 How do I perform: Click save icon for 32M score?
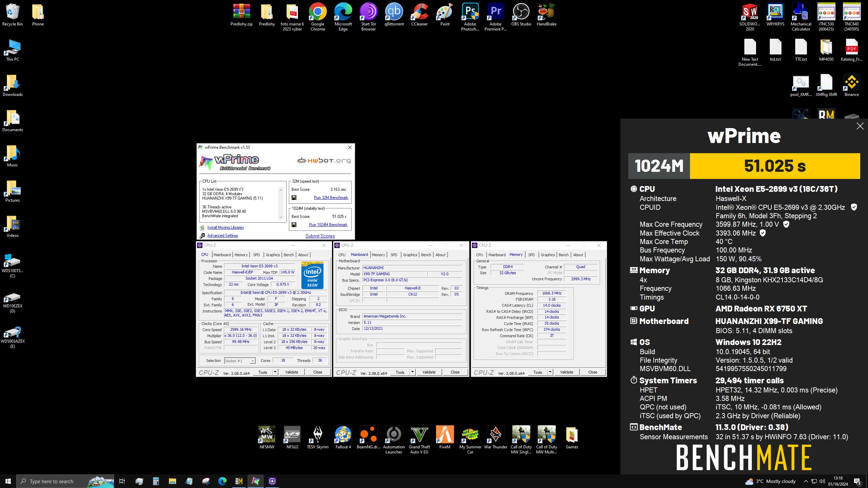tap(294, 198)
